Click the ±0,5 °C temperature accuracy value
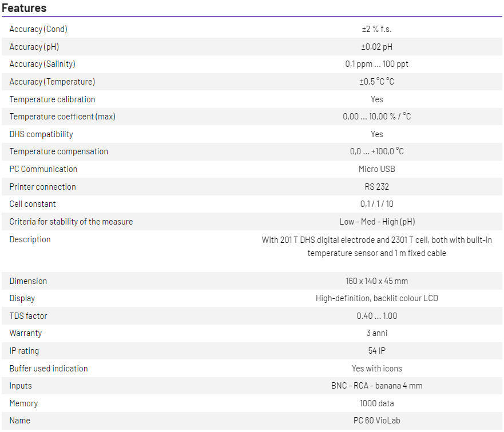Viewport: 504px width, 432px height. click(376, 82)
